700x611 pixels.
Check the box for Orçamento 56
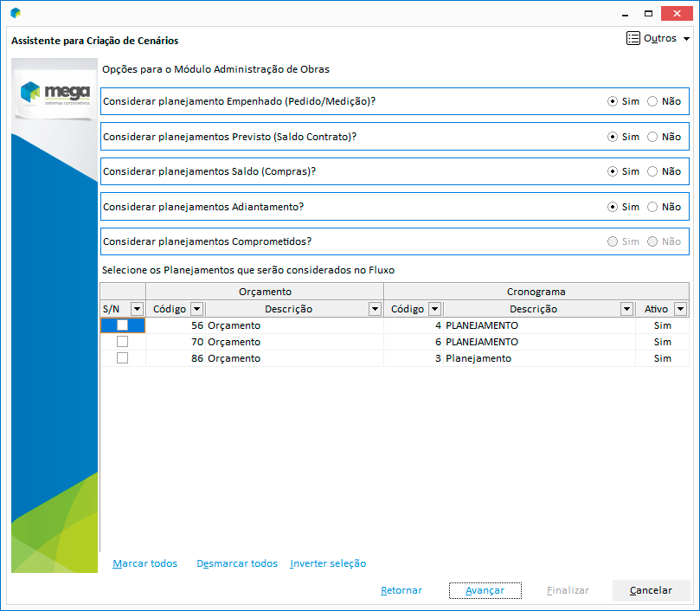122,325
